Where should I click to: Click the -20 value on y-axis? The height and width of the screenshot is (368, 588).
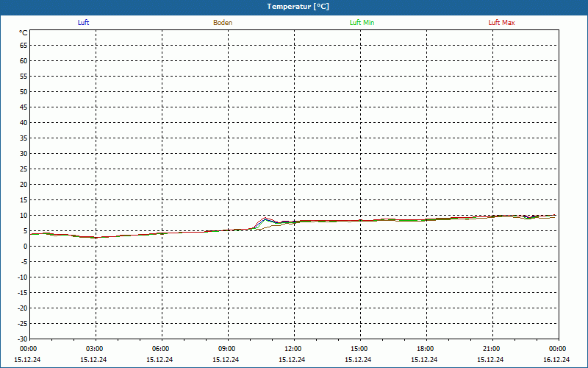coord(23,308)
